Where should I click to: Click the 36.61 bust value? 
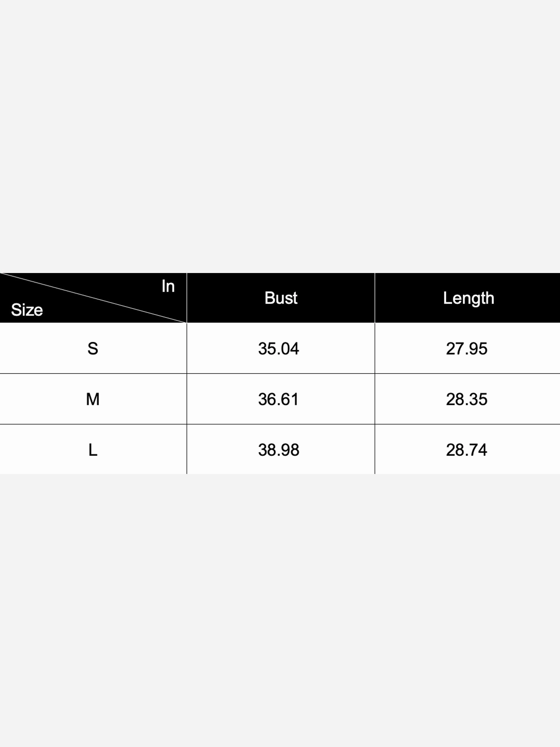(x=279, y=399)
